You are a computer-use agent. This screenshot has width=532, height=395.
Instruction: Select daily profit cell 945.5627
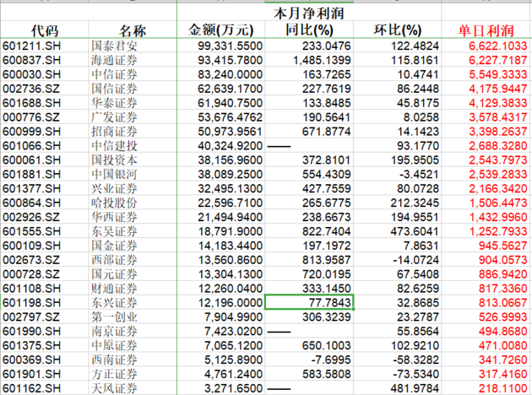tap(486, 245)
